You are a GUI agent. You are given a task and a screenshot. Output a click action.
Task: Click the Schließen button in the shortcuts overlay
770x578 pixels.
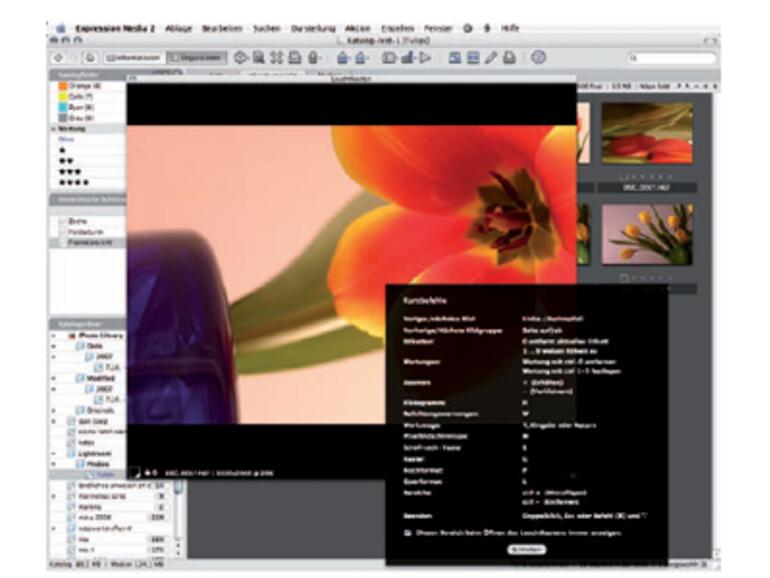click(x=526, y=550)
